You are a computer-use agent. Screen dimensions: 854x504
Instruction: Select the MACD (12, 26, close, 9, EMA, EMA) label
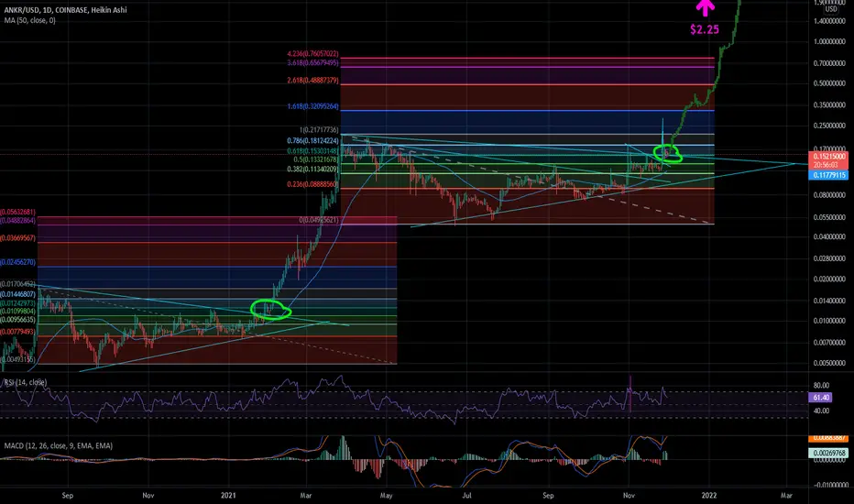[x=59, y=445]
